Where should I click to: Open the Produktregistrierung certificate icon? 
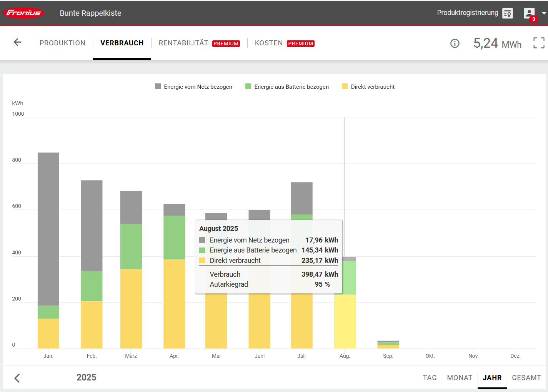pos(508,13)
